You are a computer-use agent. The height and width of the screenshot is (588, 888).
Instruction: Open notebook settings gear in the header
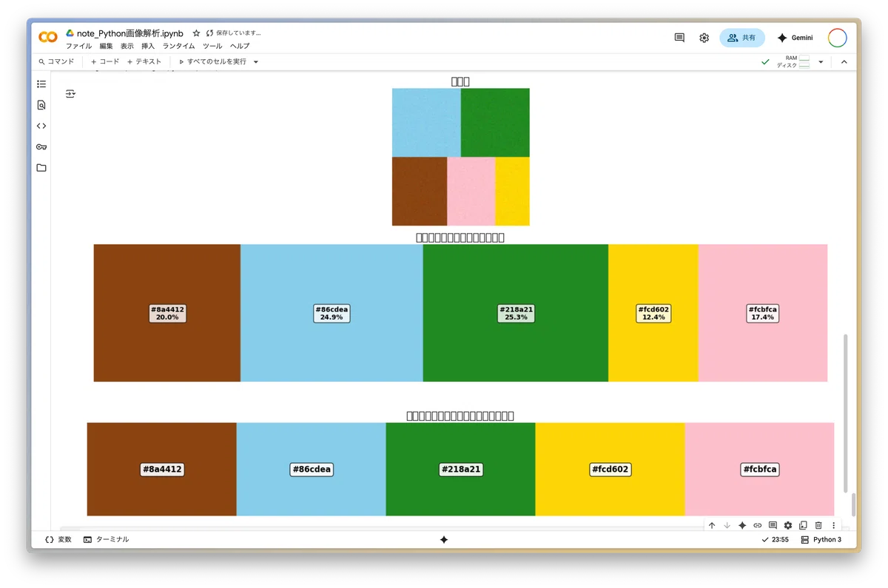(x=704, y=38)
